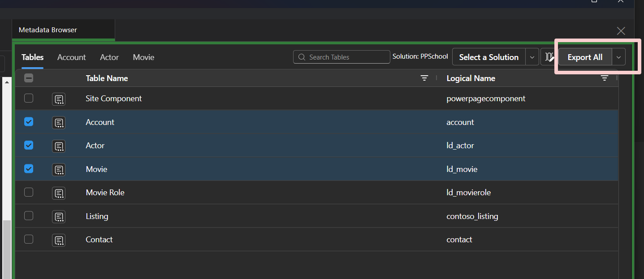Open the Account table metadata icon
Screen dimensions: 644x279
click(x=59, y=122)
